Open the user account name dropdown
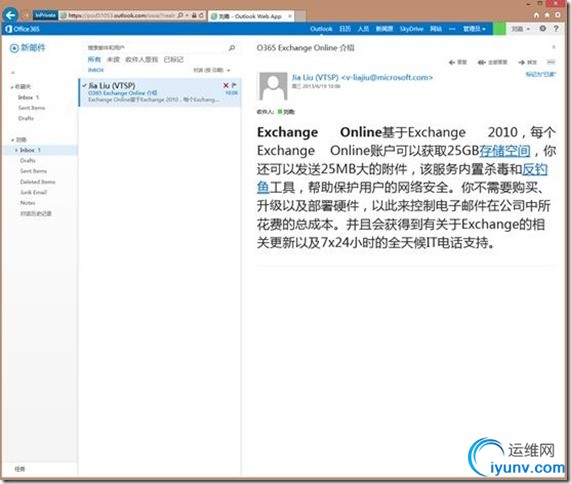Viewport: 571px width, 484px height. click(520, 29)
